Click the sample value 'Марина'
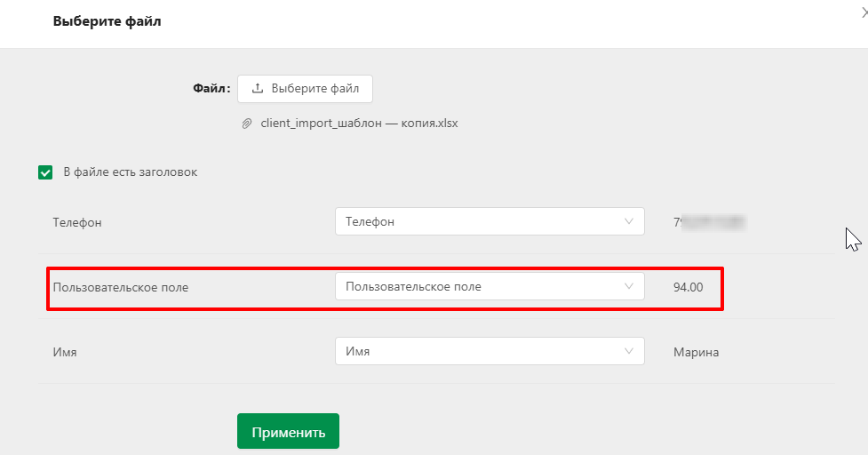 pos(696,352)
